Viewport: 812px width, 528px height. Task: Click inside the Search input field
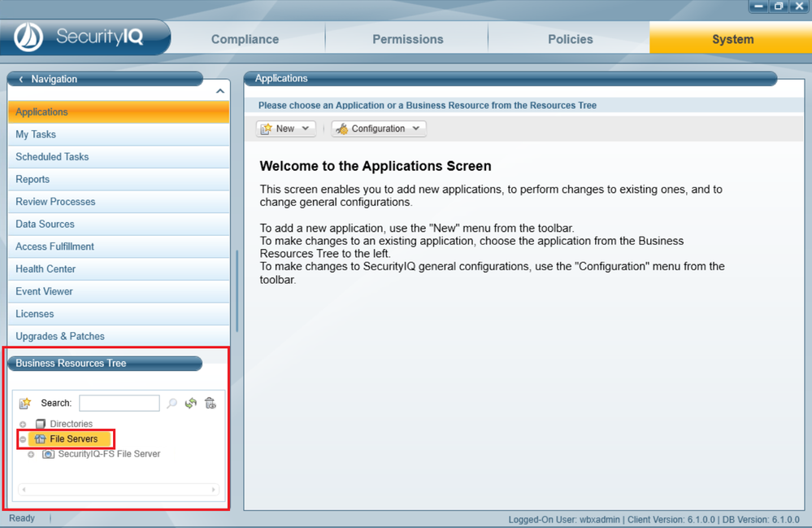(x=119, y=403)
